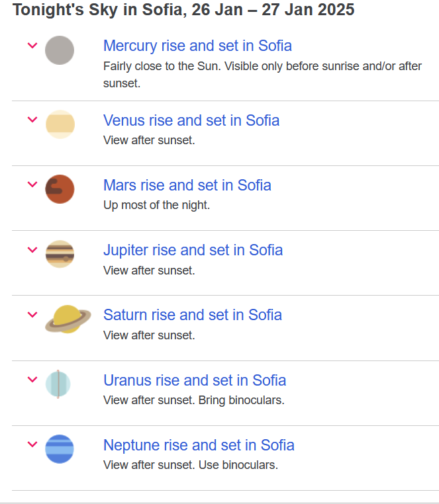Open Jupiter rise and set in Sofia

[x=193, y=250]
